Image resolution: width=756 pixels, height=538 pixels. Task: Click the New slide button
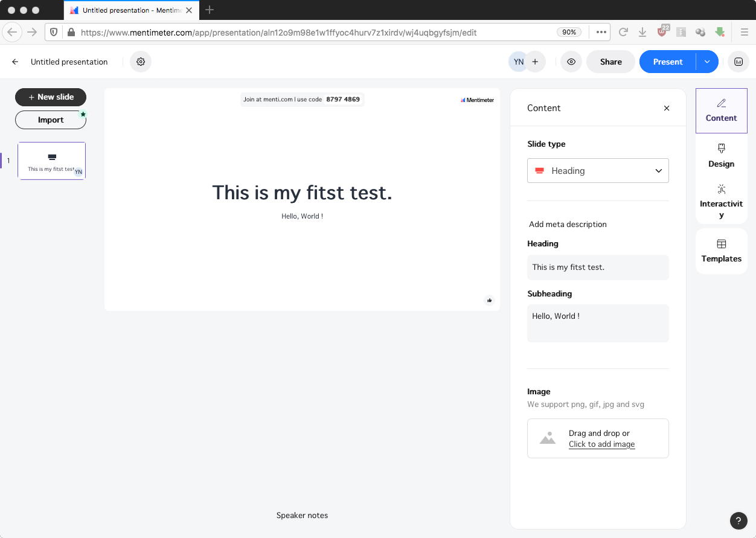point(51,97)
